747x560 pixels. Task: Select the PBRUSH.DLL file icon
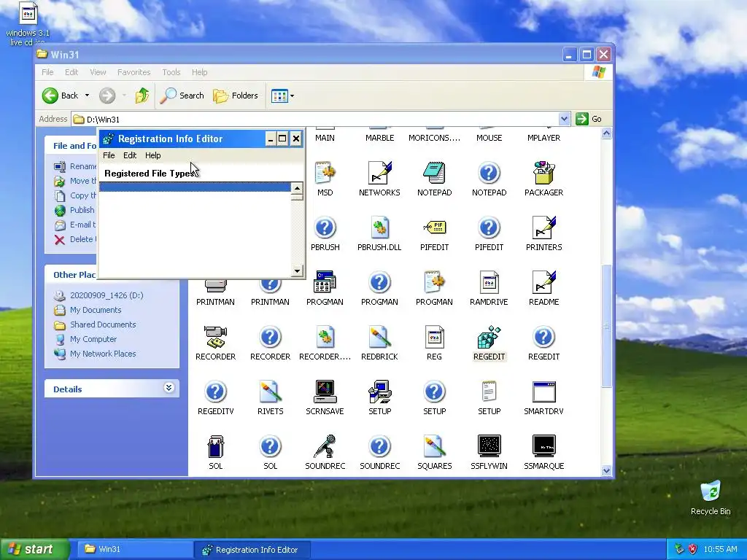point(379,228)
